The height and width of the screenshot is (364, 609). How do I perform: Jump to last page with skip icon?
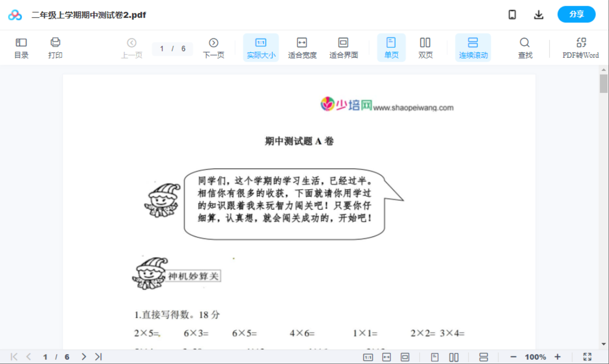click(x=98, y=356)
